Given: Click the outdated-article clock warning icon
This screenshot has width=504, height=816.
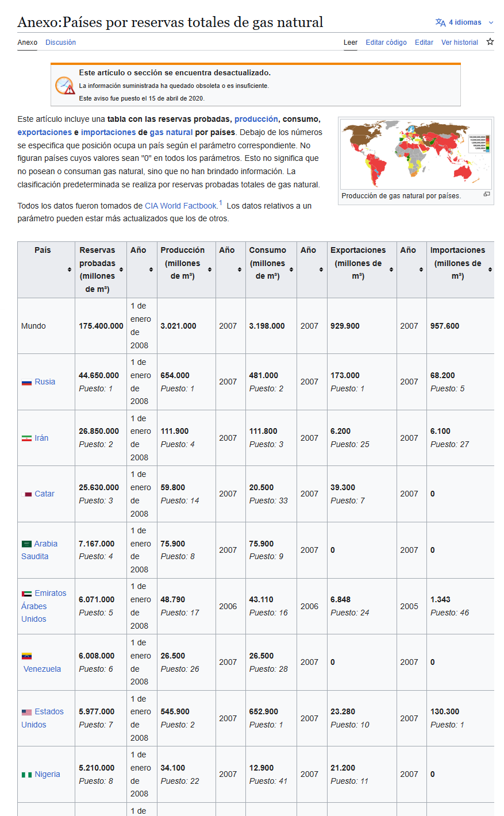Looking at the screenshot, I should [65, 85].
